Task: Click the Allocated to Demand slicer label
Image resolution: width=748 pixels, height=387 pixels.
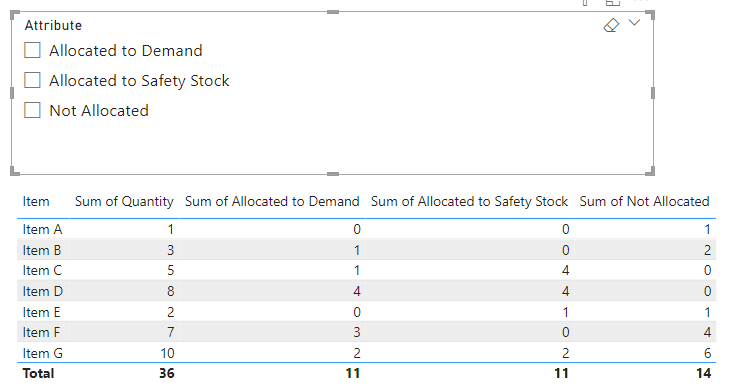Action: coord(126,51)
